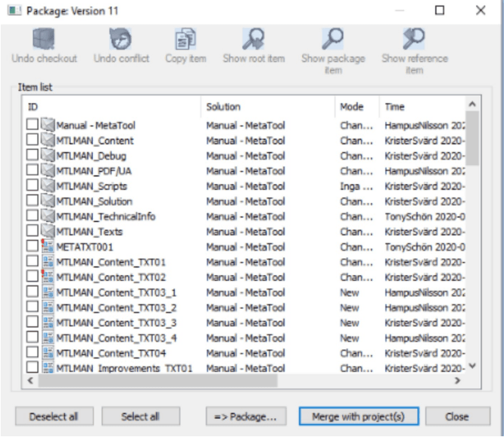The height and width of the screenshot is (437, 504).
Task: Sort by the Solution column header
Action: point(268,107)
